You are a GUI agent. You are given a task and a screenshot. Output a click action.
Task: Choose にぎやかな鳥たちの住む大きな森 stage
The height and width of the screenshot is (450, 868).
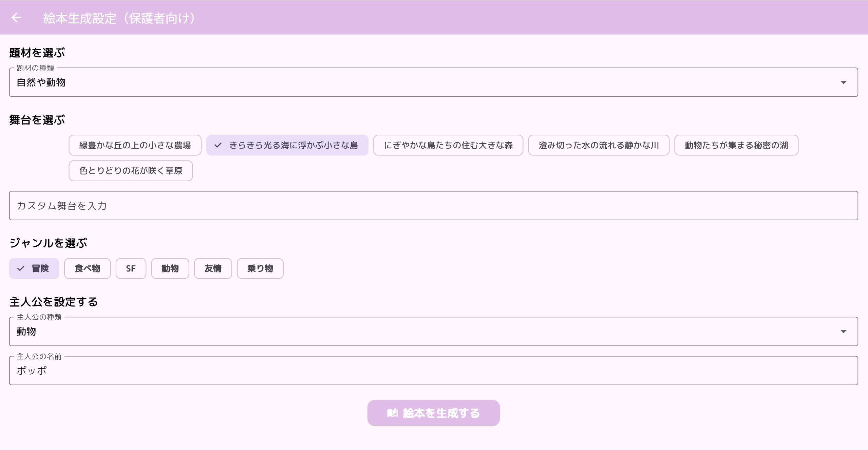[448, 145]
